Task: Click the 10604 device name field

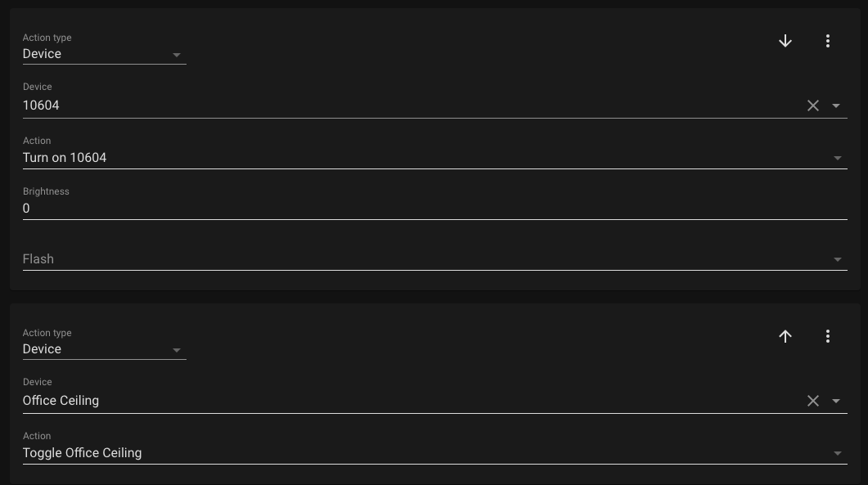Action: [409, 106]
